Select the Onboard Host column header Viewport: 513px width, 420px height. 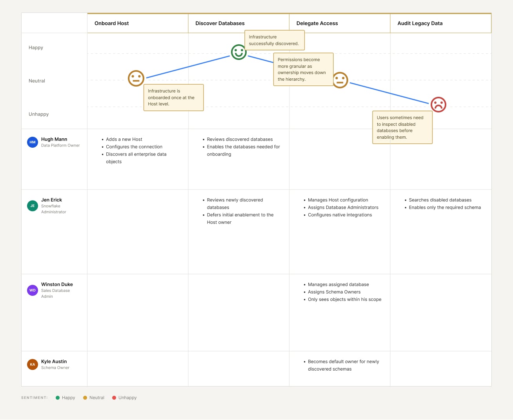pyautogui.click(x=138, y=23)
